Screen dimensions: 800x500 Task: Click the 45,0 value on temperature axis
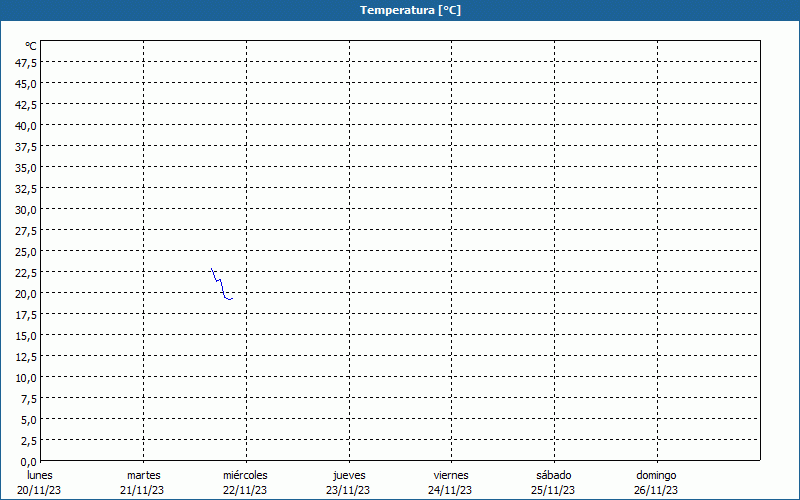(27, 84)
